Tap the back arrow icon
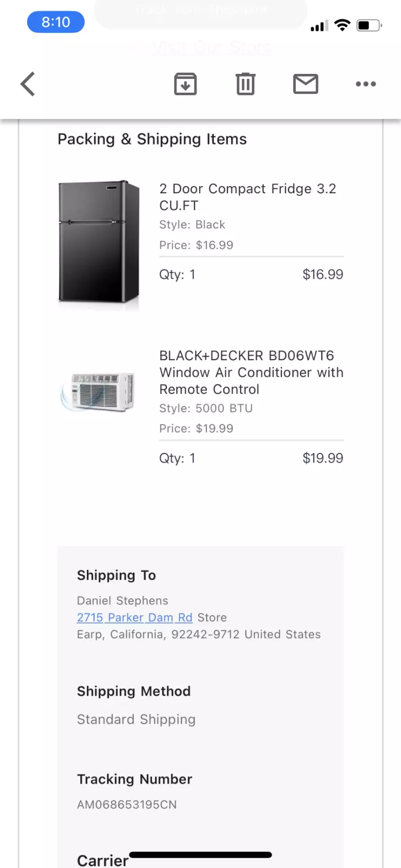The height and width of the screenshot is (868, 401). tap(28, 84)
